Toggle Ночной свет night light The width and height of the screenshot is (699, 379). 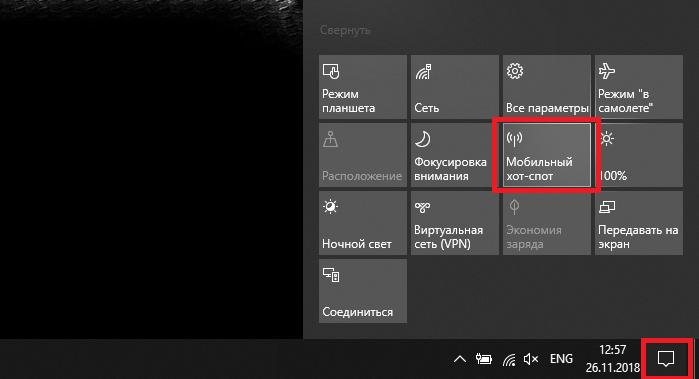click(363, 223)
